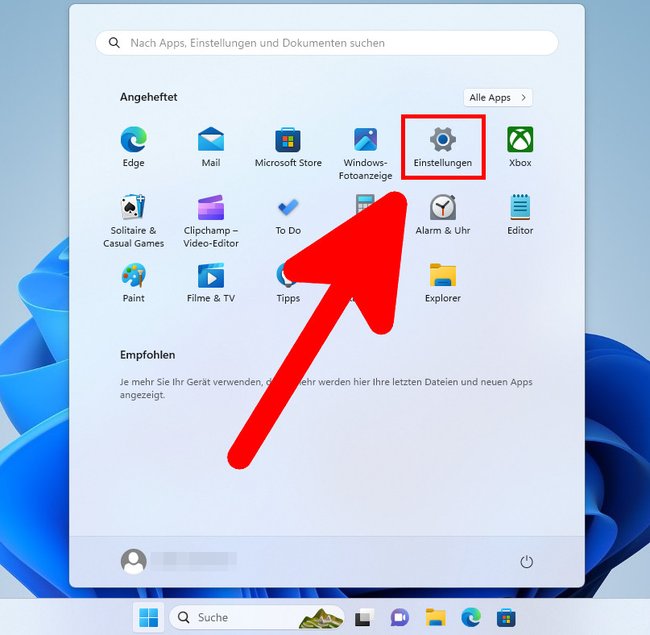650x635 pixels.
Task: Click the taskbar Suche search box
Action: pyautogui.click(x=257, y=618)
